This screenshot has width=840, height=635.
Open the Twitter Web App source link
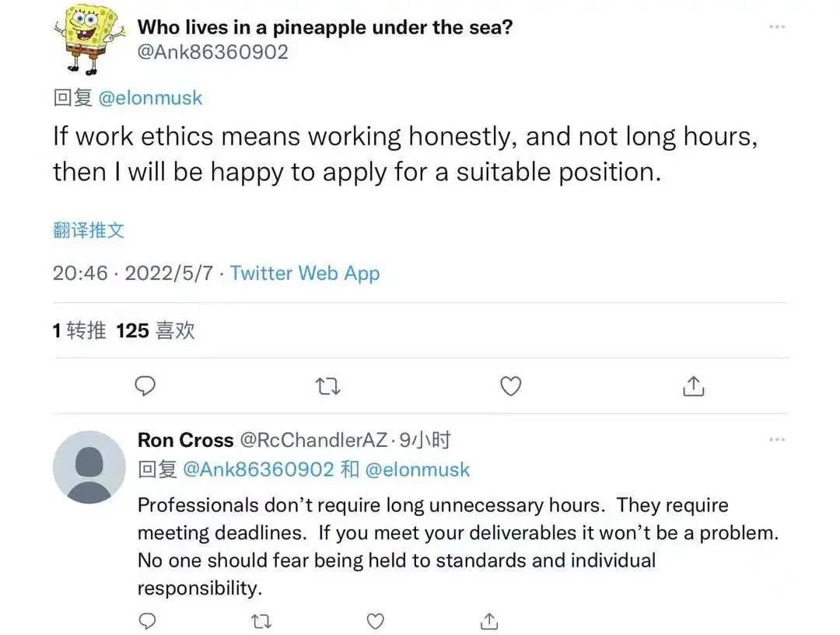point(305,274)
